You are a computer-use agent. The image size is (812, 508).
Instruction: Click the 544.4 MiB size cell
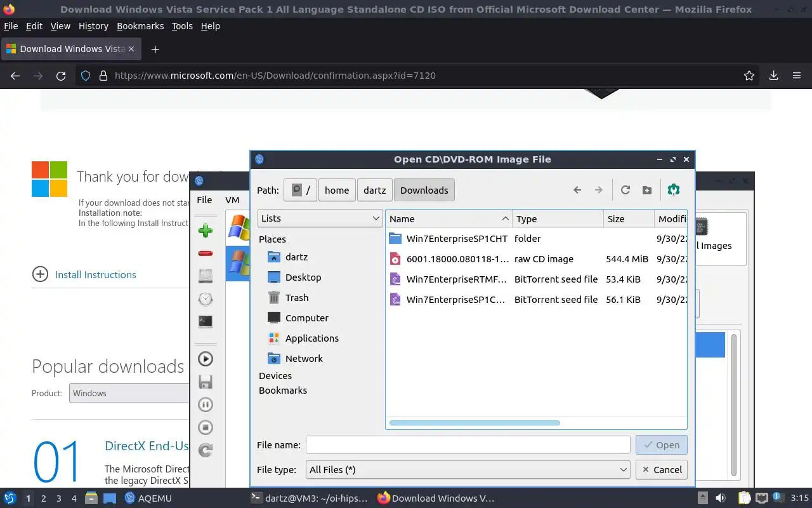point(627,259)
